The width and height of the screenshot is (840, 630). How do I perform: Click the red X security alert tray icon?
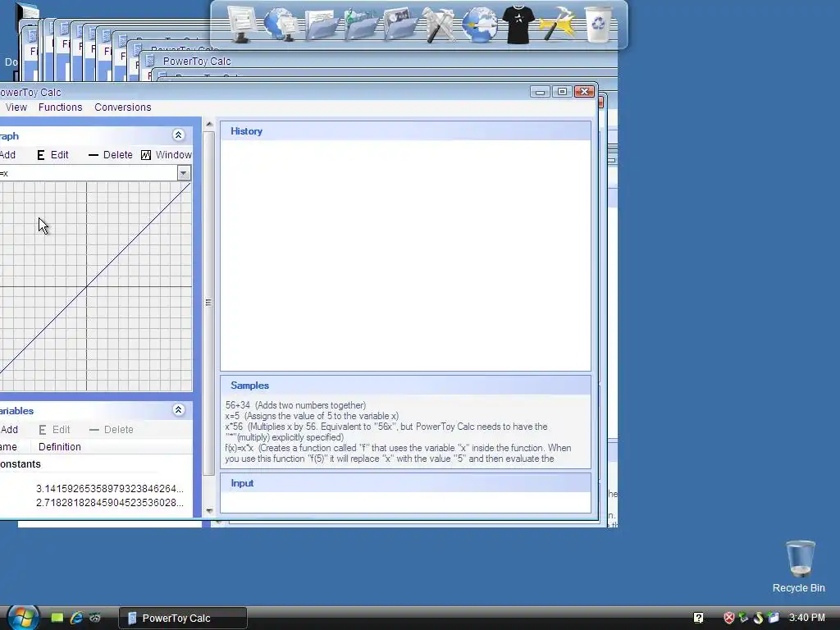click(729, 618)
